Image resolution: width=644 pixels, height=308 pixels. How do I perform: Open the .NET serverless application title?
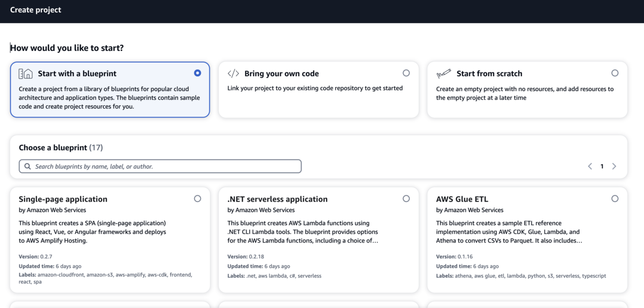[x=277, y=199]
